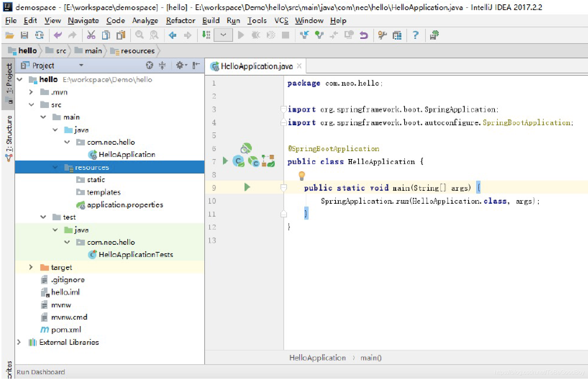Select the HelloApplication.java editor tab
The width and height of the screenshot is (588, 379).
click(x=256, y=66)
